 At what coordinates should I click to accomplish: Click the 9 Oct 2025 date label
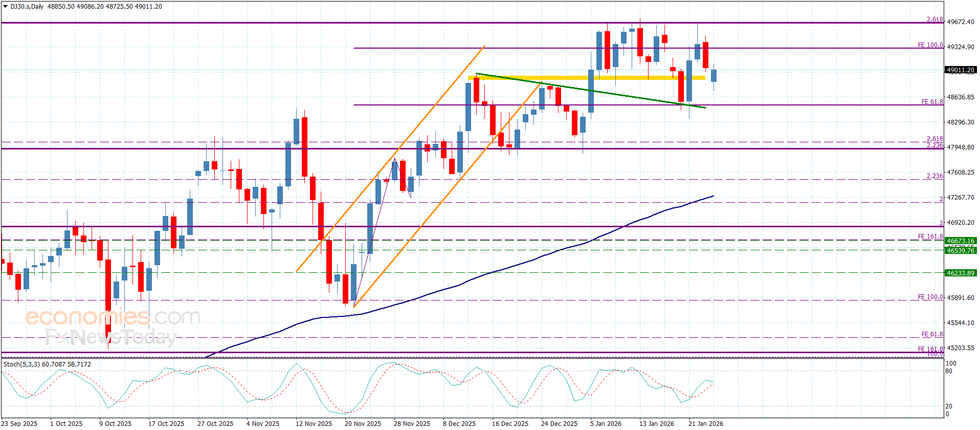115,423
